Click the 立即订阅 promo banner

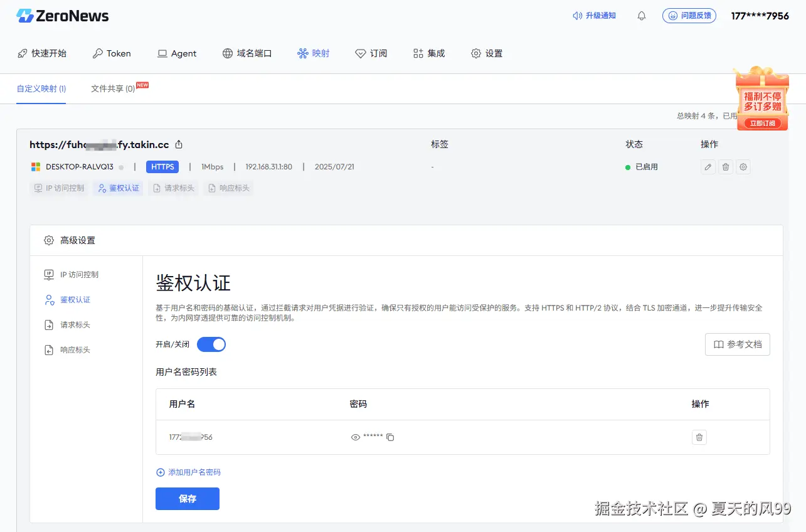pos(762,124)
